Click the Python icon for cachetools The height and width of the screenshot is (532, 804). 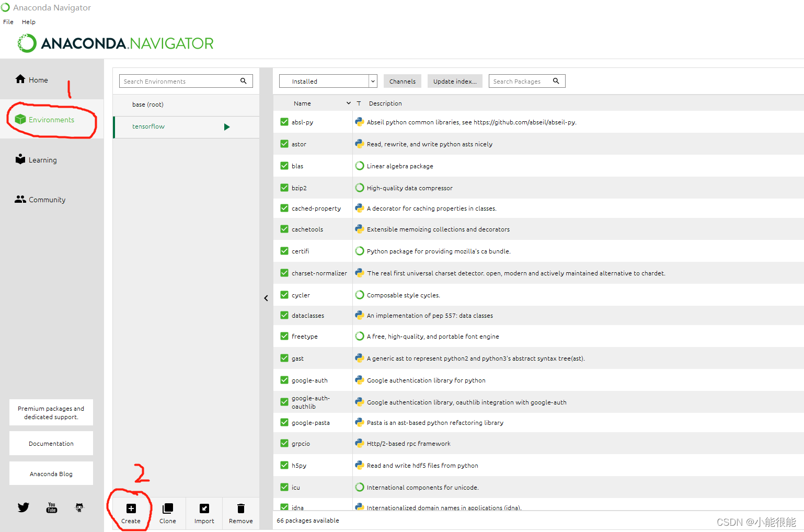[360, 229]
